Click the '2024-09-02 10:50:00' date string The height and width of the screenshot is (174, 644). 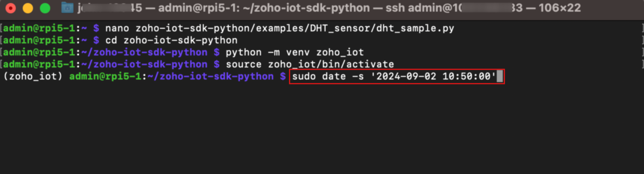pyautogui.click(x=433, y=77)
